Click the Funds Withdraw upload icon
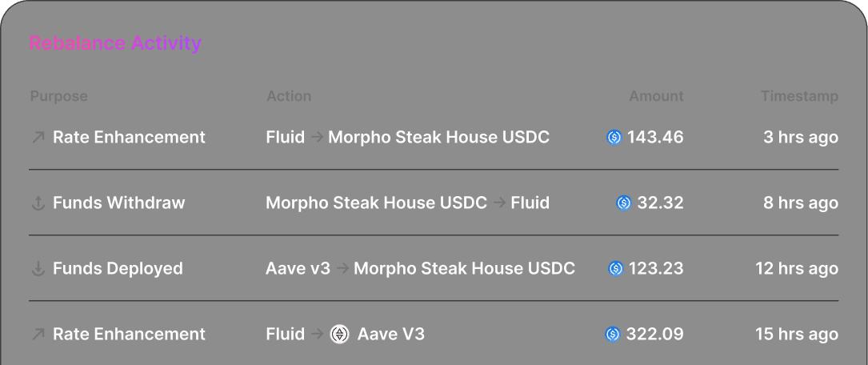This screenshot has height=365, width=868. coord(38,203)
